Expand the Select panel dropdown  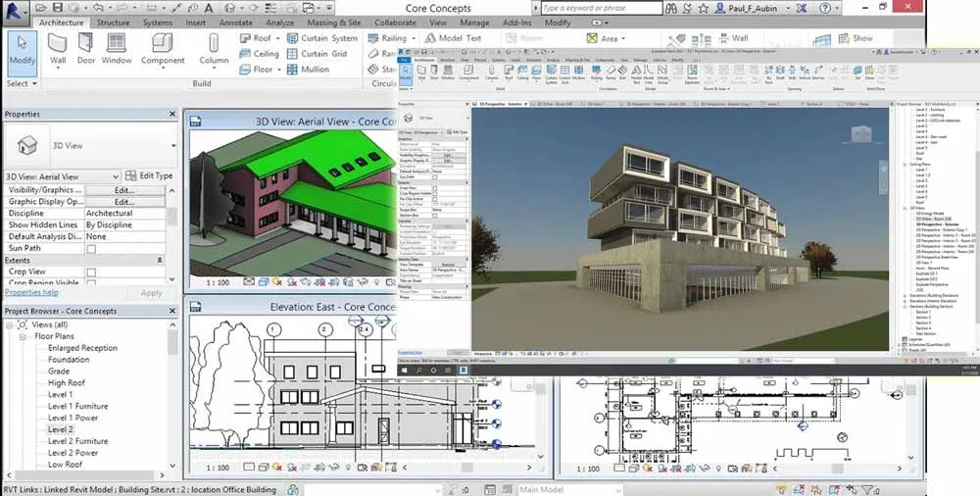[x=22, y=83]
